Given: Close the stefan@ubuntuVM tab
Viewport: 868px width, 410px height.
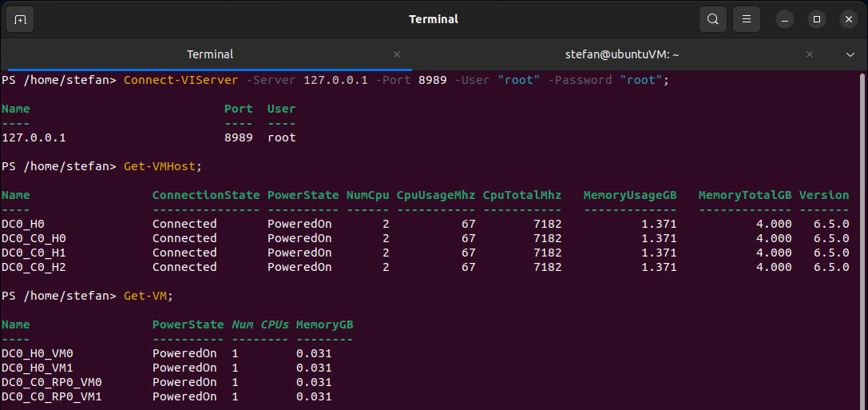Looking at the screenshot, I should pyautogui.click(x=810, y=54).
